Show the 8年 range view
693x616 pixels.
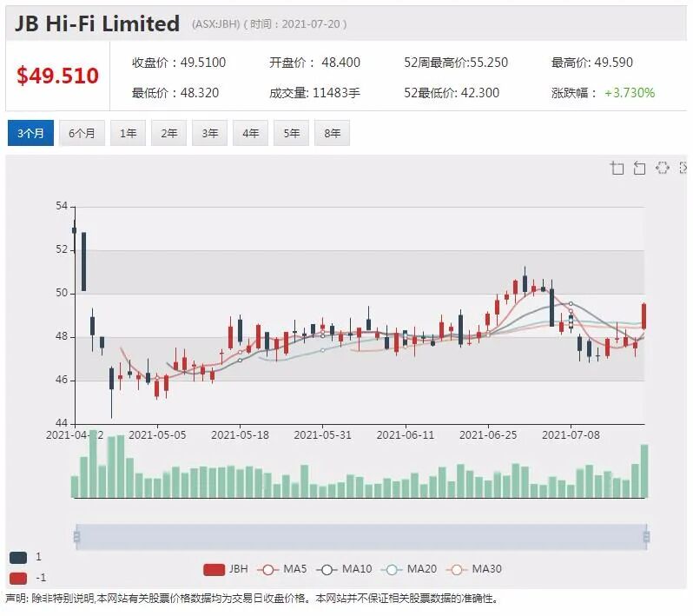(332, 133)
